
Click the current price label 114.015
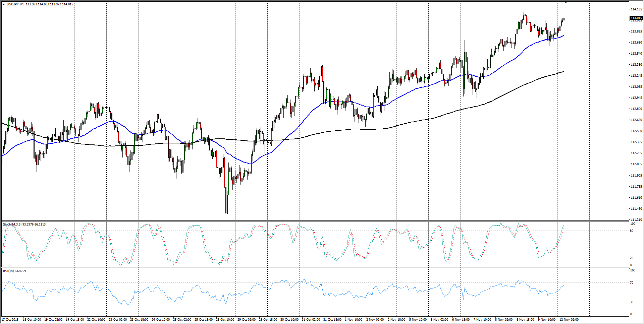point(636,18)
